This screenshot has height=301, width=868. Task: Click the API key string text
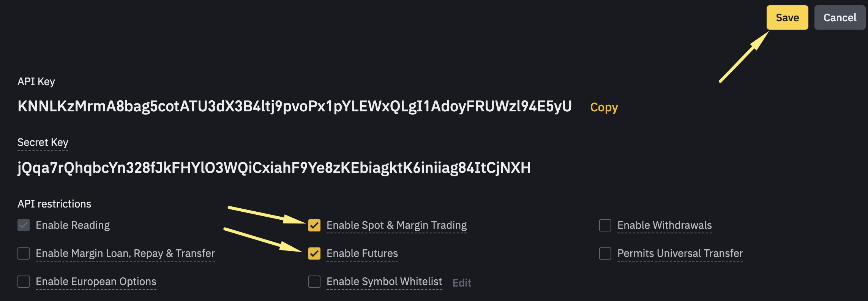(294, 107)
